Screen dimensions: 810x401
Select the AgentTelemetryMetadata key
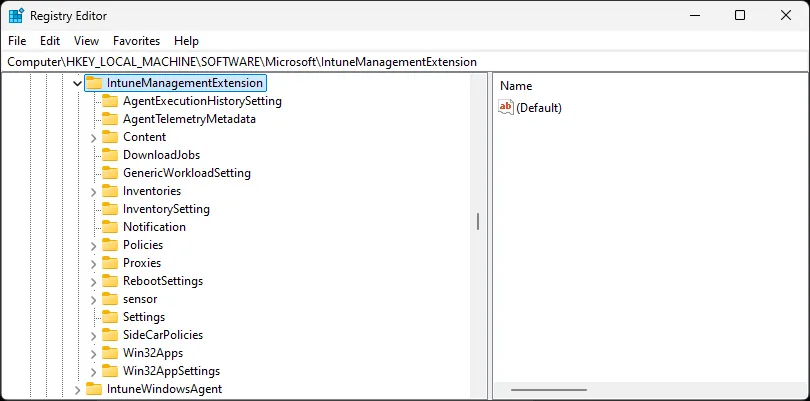189,119
